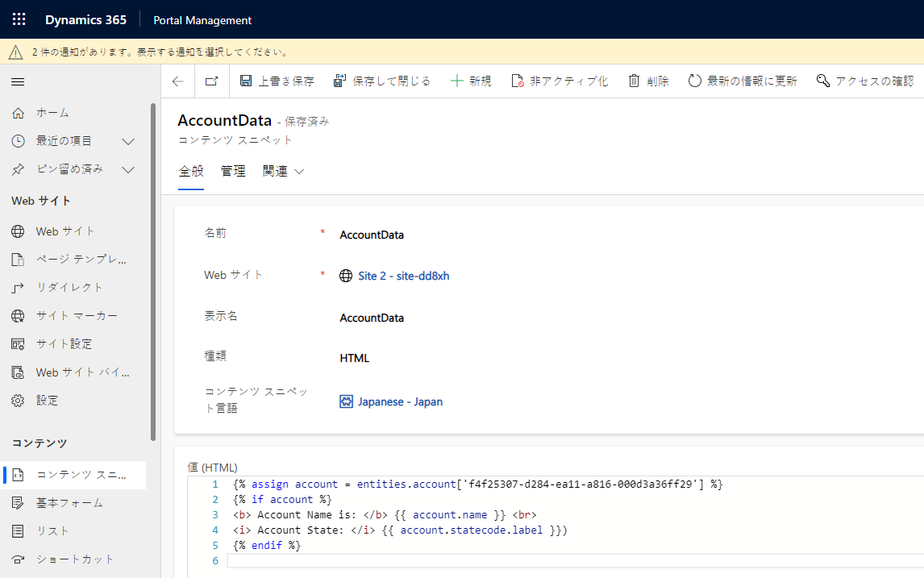This screenshot has height=578, width=924.
Task: Select the 全般 tab
Action: point(191,172)
